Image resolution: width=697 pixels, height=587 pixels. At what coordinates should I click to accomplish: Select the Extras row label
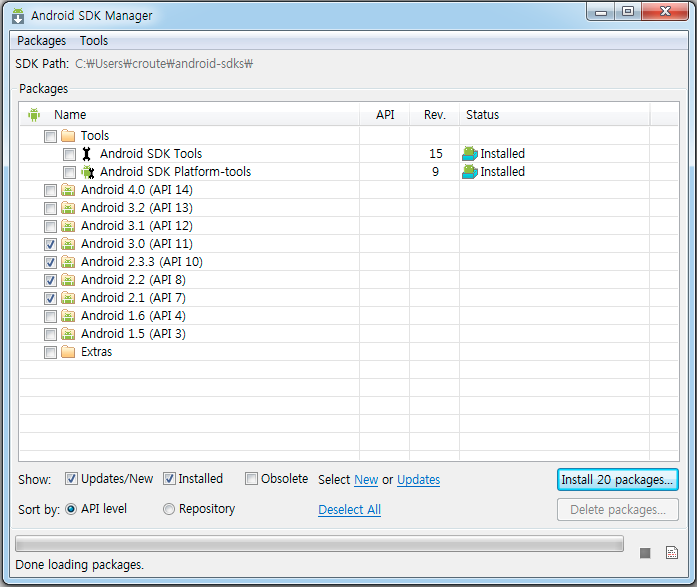pyautogui.click(x=96, y=352)
